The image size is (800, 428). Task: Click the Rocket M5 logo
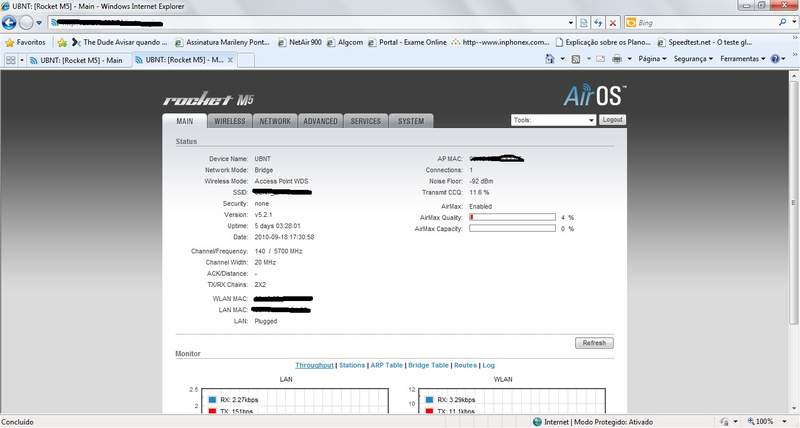point(208,99)
